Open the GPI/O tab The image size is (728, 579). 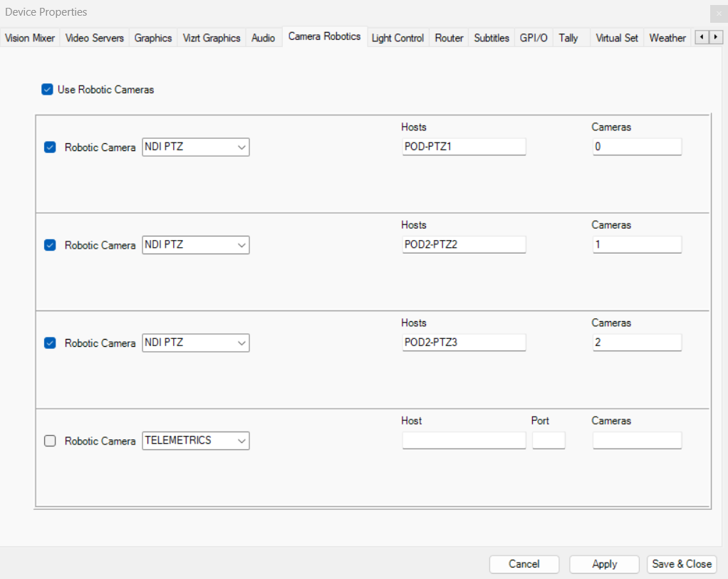pos(534,38)
